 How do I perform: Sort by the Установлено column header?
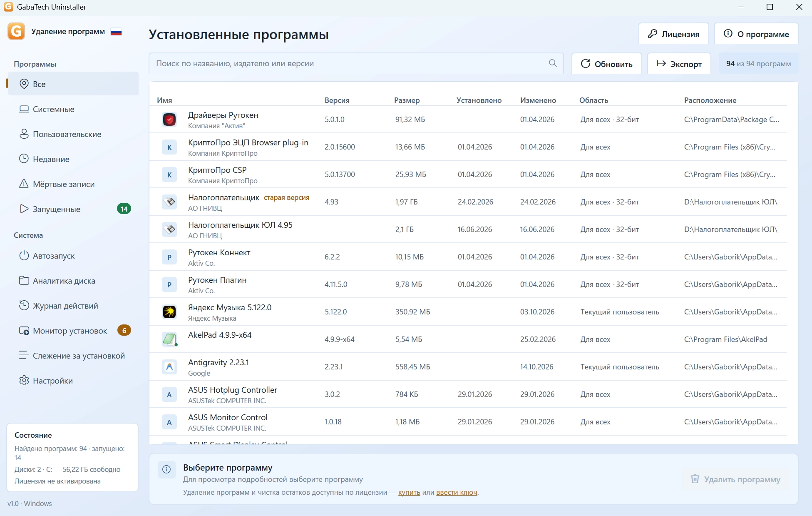[x=479, y=100]
